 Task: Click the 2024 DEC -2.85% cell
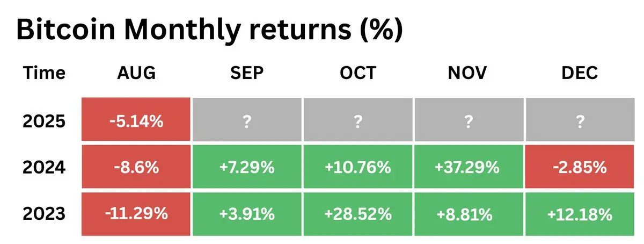pyautogui.click(x=580, y=167)
